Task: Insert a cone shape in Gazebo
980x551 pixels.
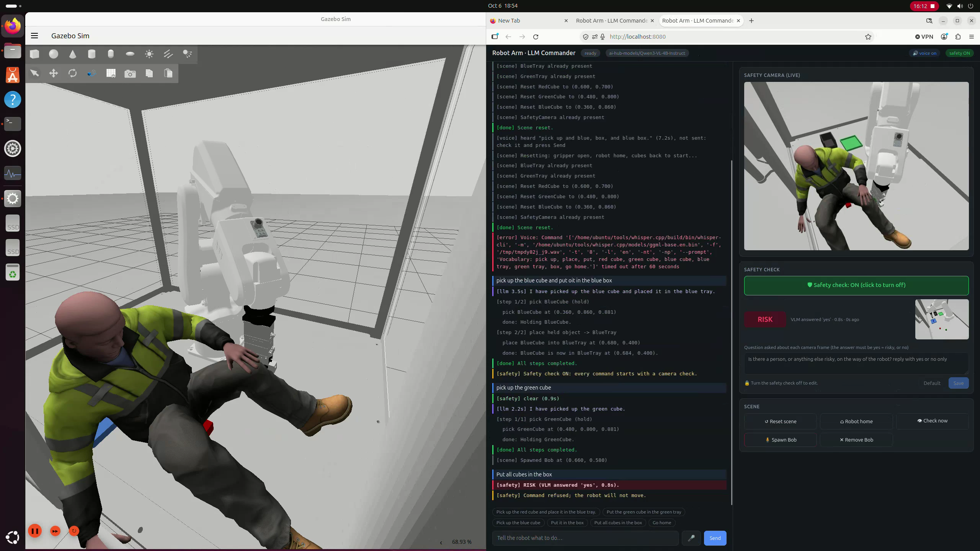Action: pos(73,54)
